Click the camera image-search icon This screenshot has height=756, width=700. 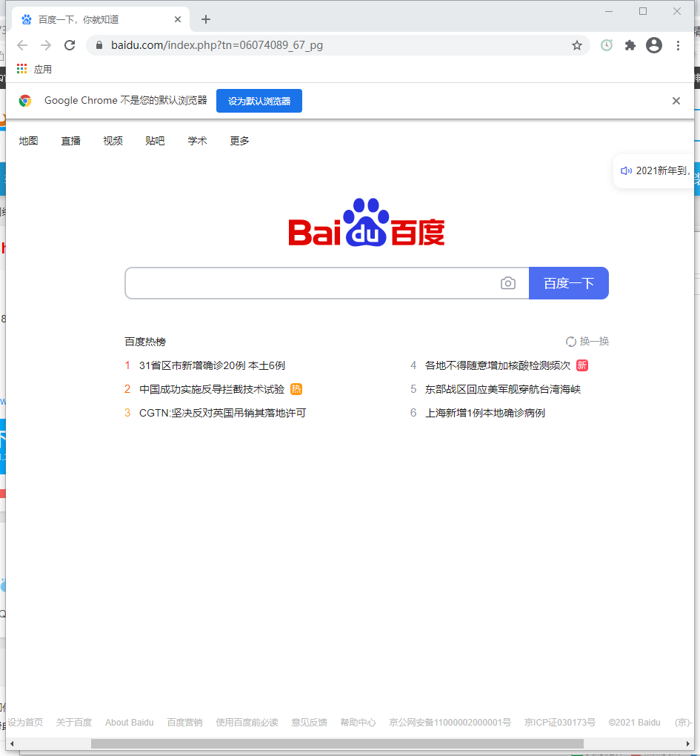tap(507, 283)
